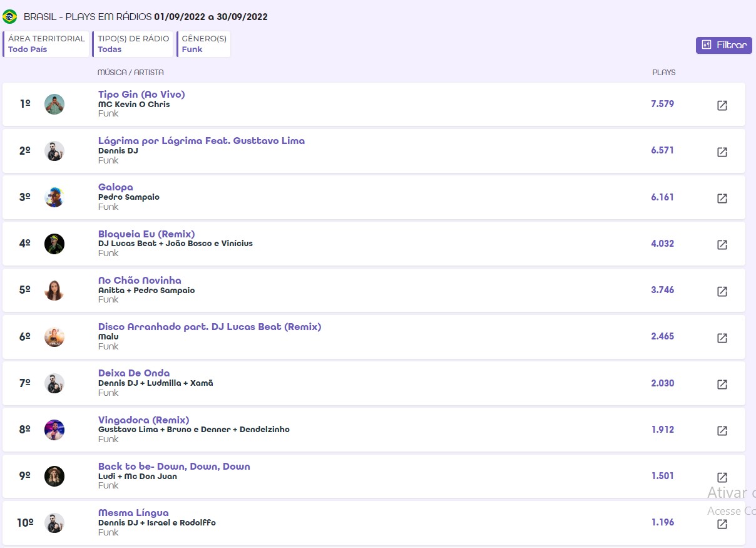Open song Vingadora (Remix)
This screenshot has width=756, height=548.
click(x=144, y=420)
